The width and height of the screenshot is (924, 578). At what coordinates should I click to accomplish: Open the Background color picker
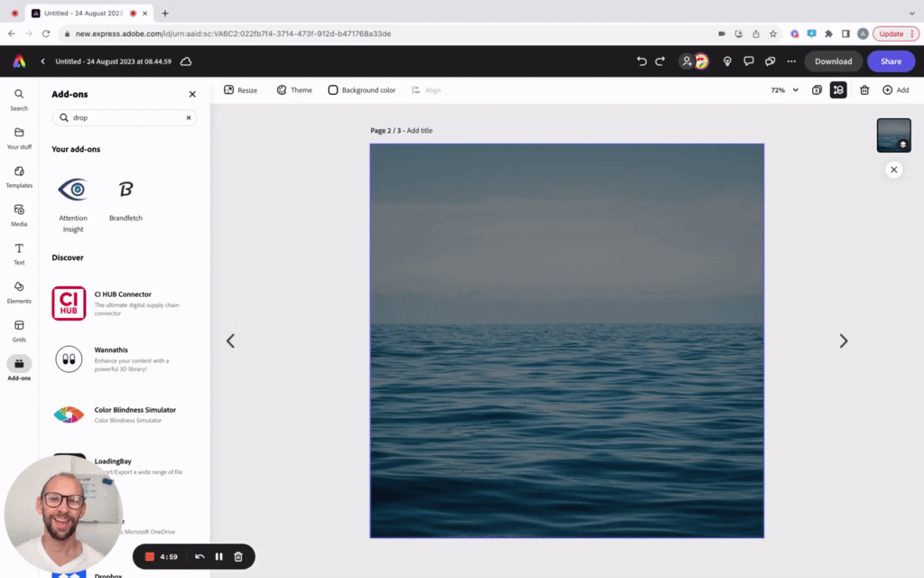[361, 89]
